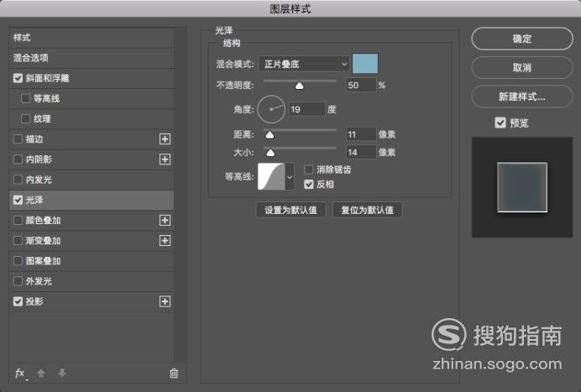
Task: Add another 内阴影 effect with its plus icon
Action: pos(165,159)
